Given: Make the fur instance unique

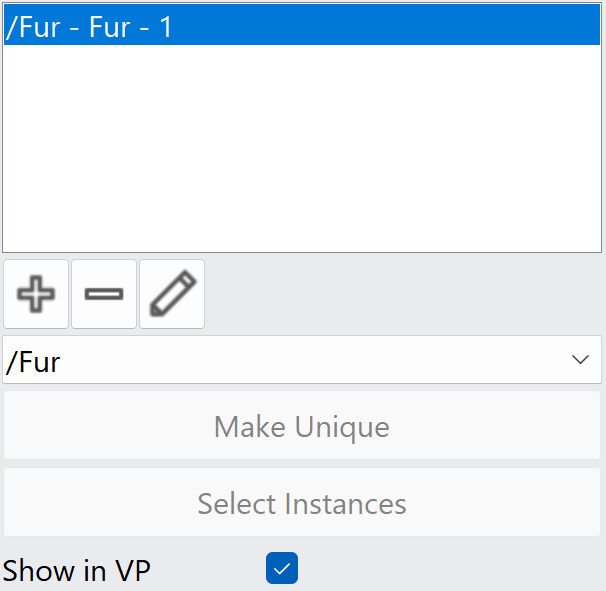Looking at the screenshot, I should [x=302, y=426].
